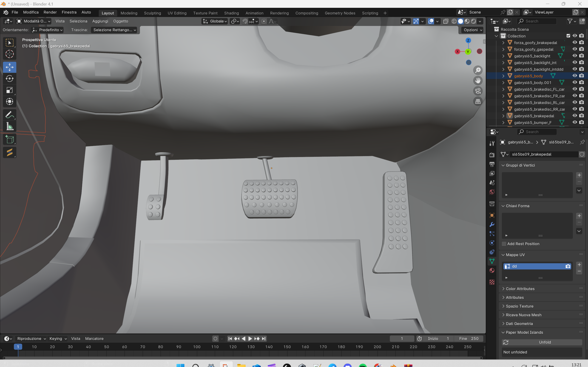588x367 pixels.
Task: Enable the Add Rest Position checkbox
Action: tap(504, 244)
